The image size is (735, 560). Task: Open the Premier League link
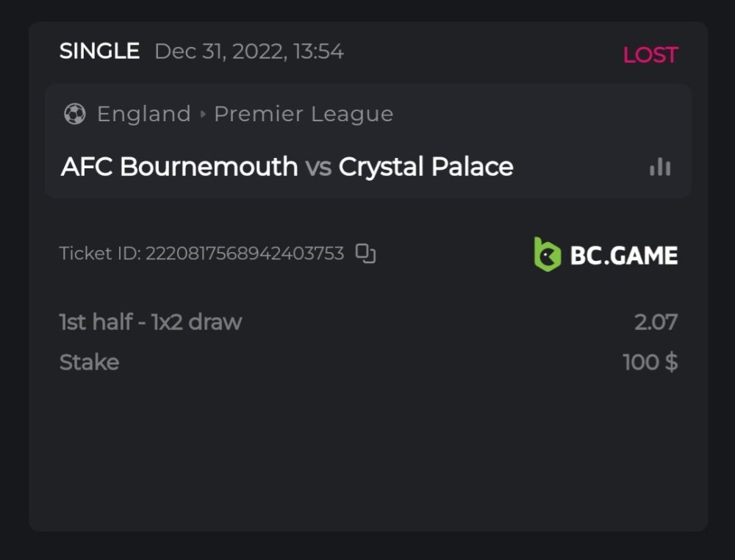pyautogui.click(x=304, y=114)
